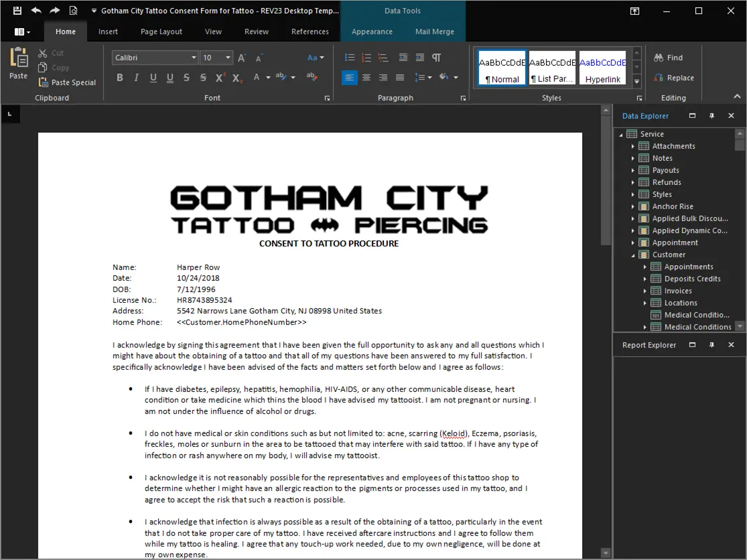Toggle Bold formatting
747x560 pixels.
(x=119, y=78)
